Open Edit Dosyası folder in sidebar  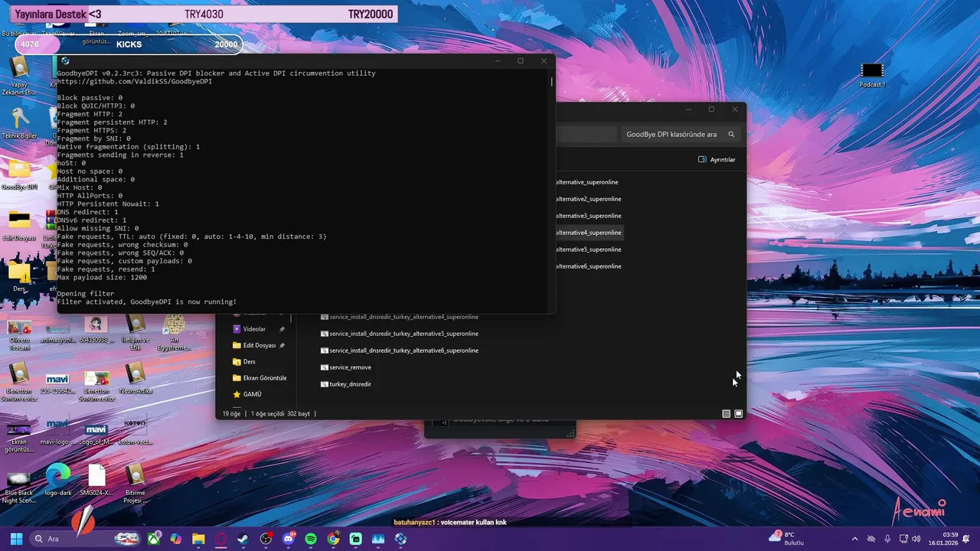pos(259,345)
